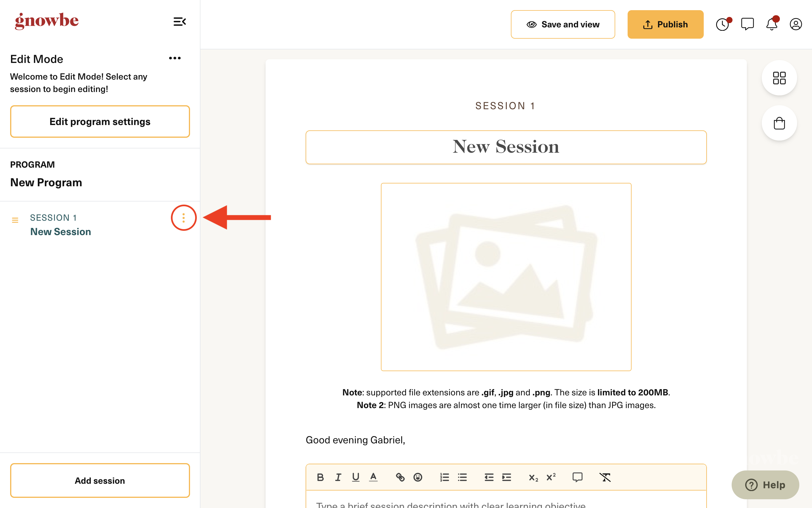Apply subscript formatting

click(x=533, y=478)
